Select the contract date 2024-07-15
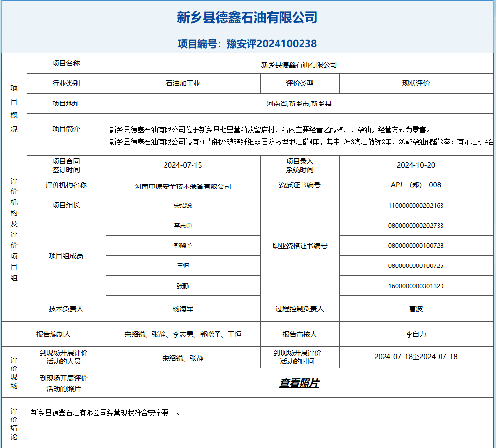This screenshot has width=496, height=448. (x=183, y=165)
